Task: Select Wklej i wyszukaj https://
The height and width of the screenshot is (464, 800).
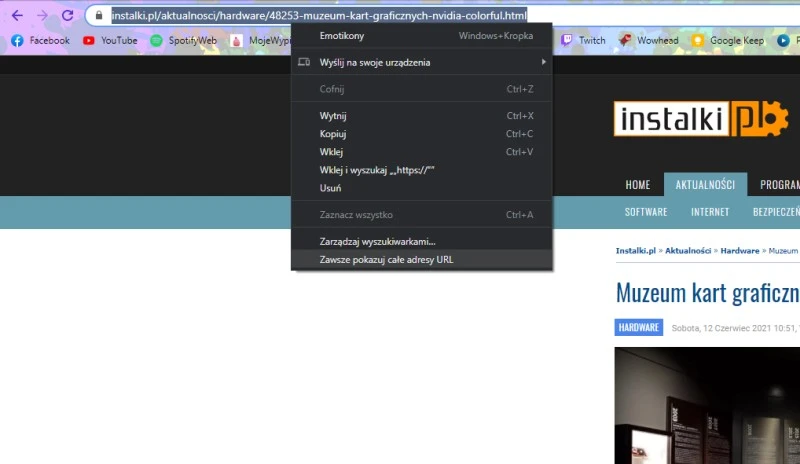Action: point(421,170)
